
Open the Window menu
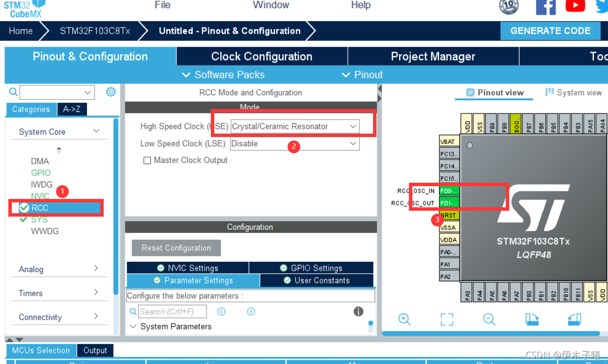(x=271, y=5)
